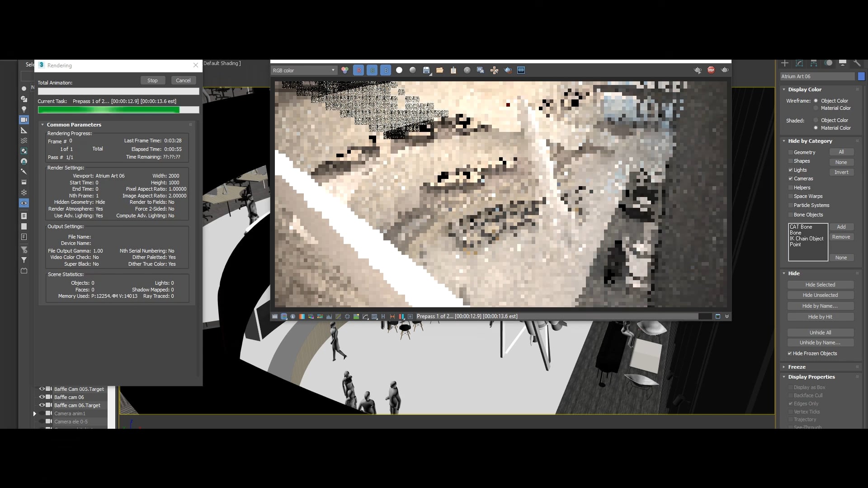Collapse the Common Parameters rollout
This screenshot has height=488, width=868.
(42, 125)
